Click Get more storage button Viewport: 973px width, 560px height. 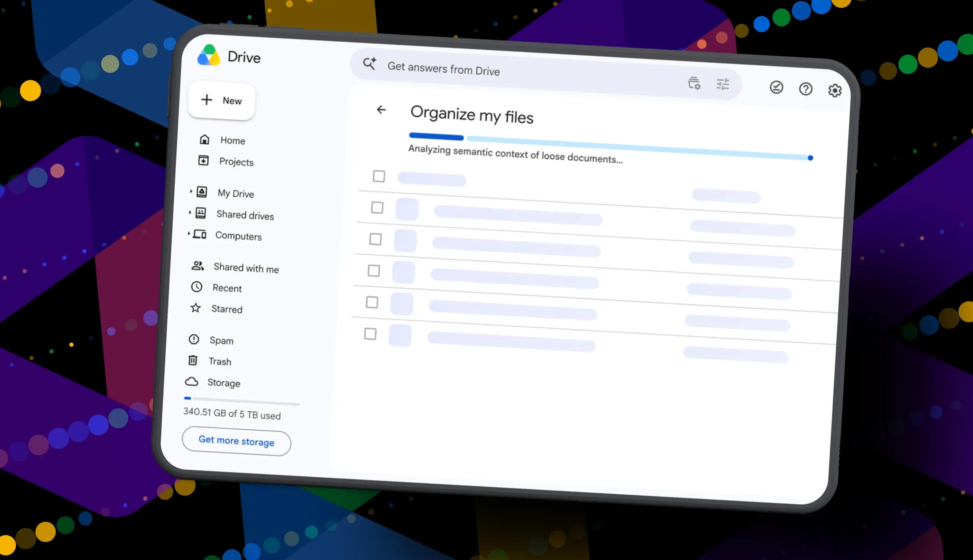[x=236, y=441]
